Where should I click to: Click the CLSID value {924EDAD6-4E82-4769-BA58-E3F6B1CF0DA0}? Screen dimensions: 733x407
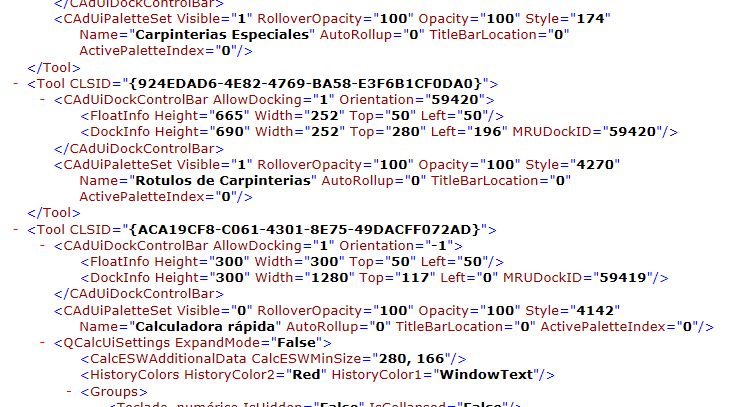[x=305, y=84]
